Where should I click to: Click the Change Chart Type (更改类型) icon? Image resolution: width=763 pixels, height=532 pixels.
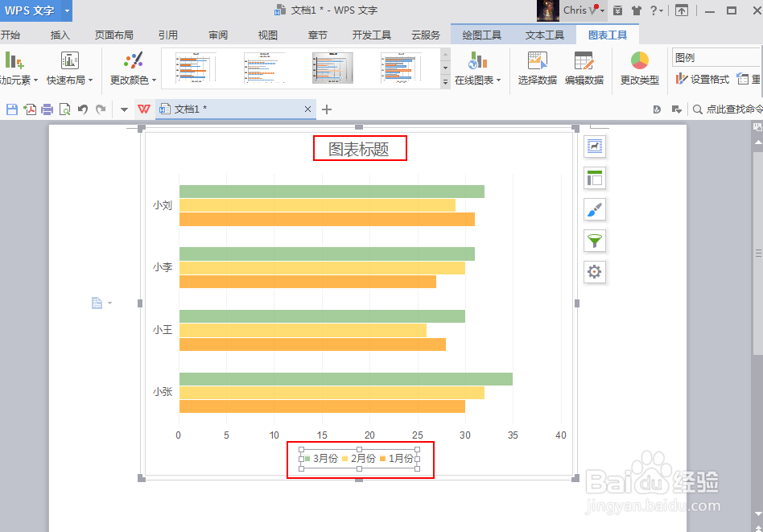[639, 68]
